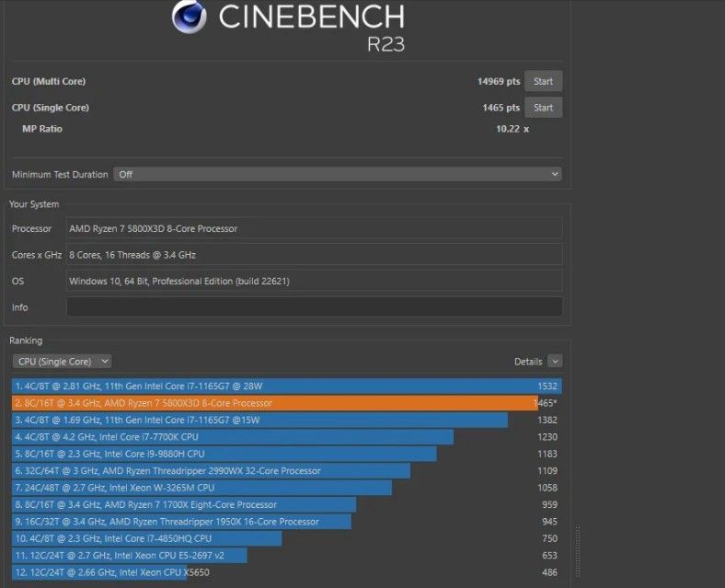The width and height of the screenshot is (725, 588).
Task: Open the ranking CPU (Single Core) dropdown
Action: tap(62, 362)
